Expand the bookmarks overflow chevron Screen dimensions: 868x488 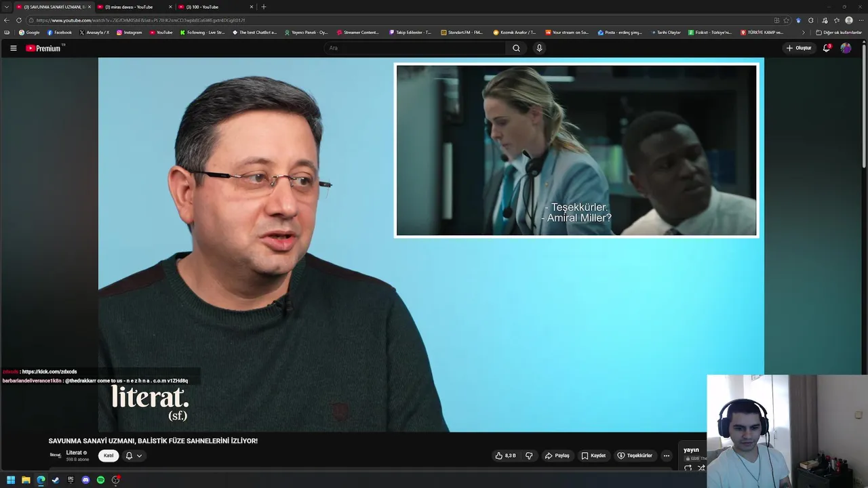804,33
